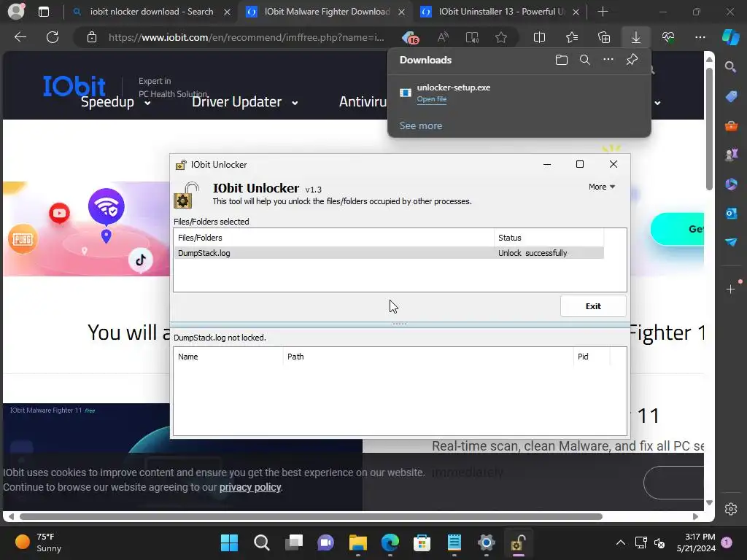Open a new browser tab

click(603, 12)
